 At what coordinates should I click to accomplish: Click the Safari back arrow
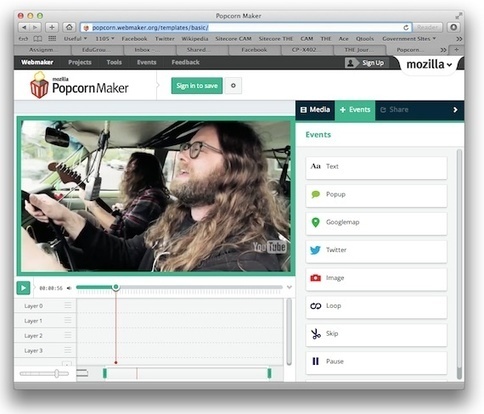point(24,27)
